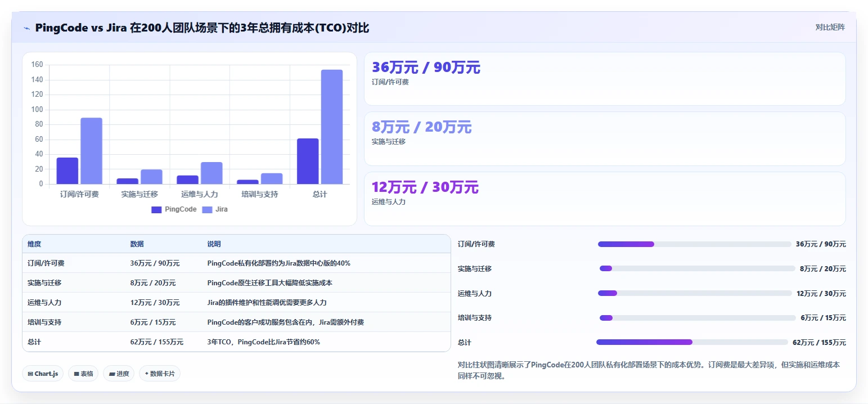Click the 8万元 / 20万元 data card value
Image resolution: width=868 pixels, height=404 pixels.
[x=421, y=127]
